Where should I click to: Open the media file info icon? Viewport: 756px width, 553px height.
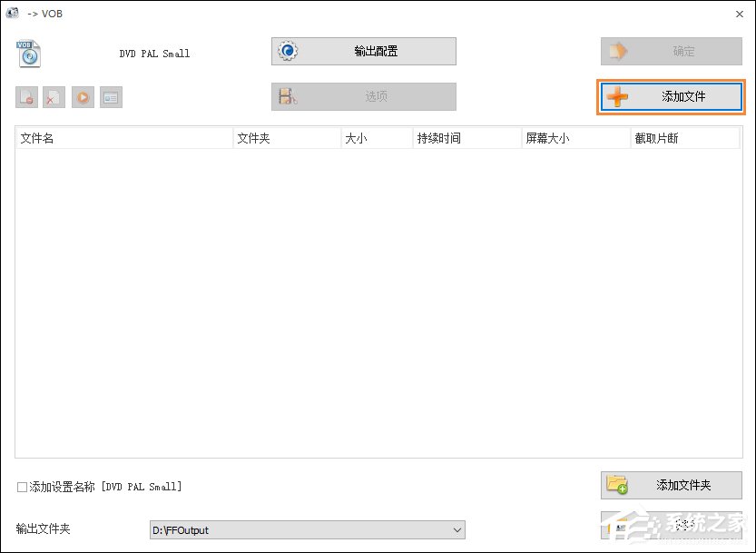click(x=111, y=97)
